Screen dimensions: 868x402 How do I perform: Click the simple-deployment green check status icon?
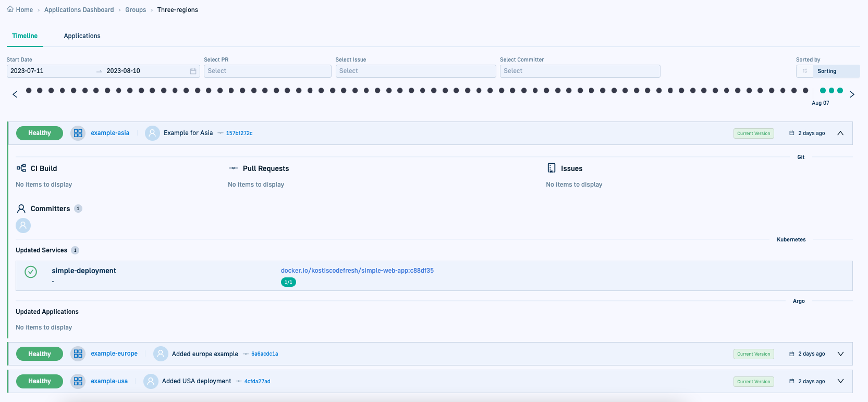pyautogui.click(x=31, y=272)
